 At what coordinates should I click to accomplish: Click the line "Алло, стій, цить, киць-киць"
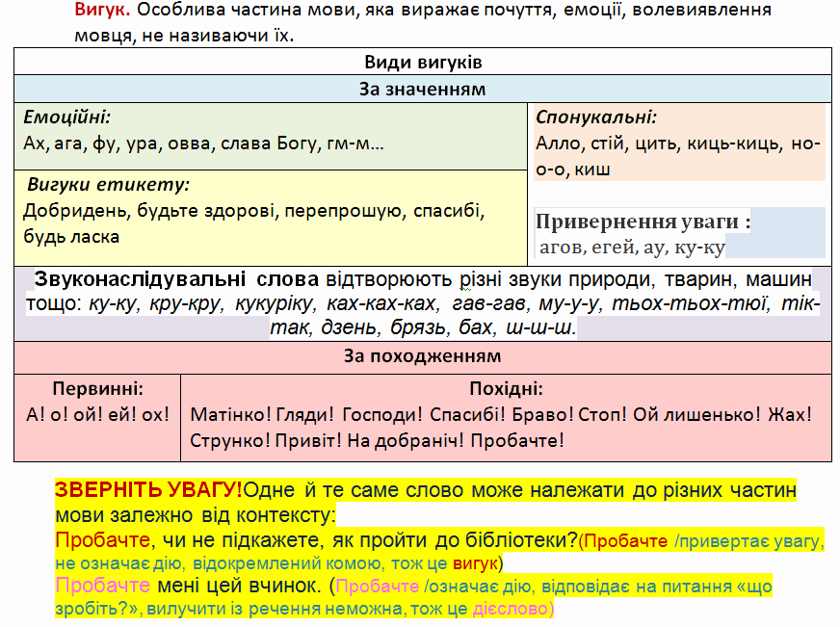[x=658, y=144]
